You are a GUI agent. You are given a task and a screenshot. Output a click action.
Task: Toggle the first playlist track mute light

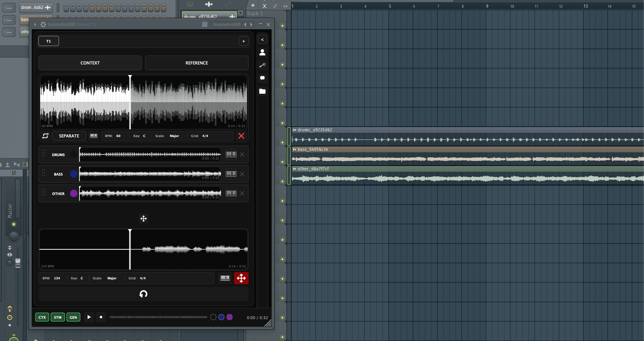click(x=283, y=26)
